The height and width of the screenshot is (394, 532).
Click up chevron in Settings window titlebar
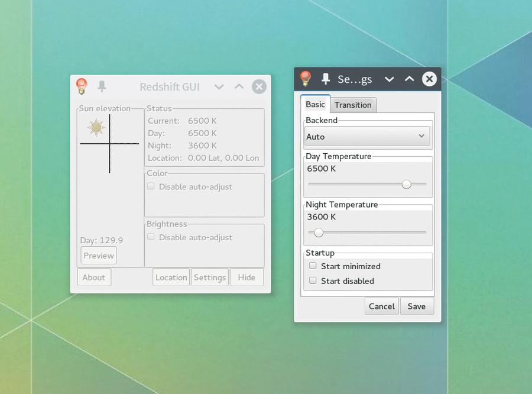coord(410,79)
